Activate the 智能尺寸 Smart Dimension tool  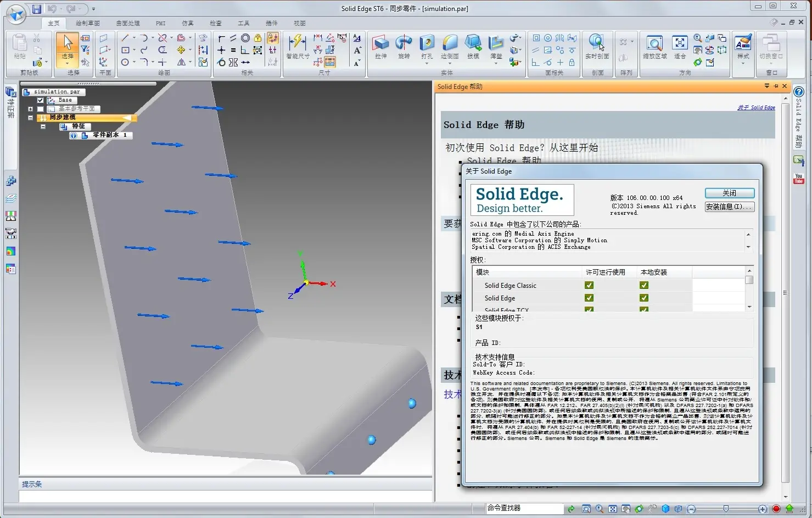click(x=298, y=44)
